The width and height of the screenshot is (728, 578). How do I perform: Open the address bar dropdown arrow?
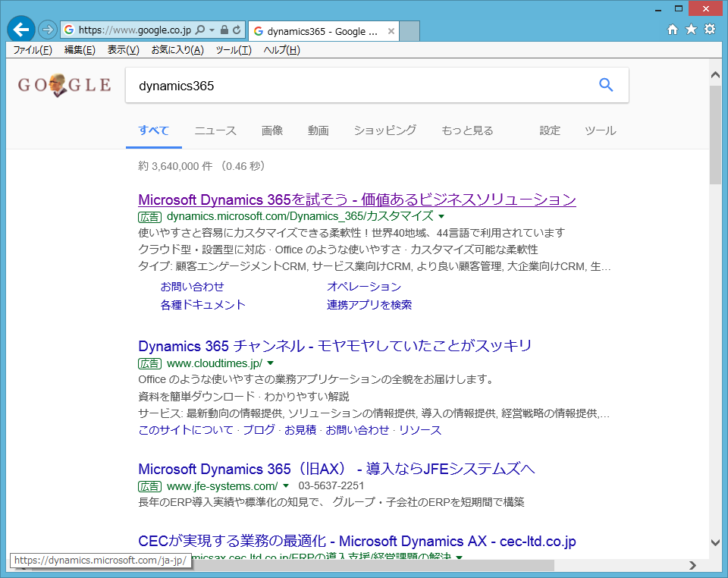tap(212, 30)
